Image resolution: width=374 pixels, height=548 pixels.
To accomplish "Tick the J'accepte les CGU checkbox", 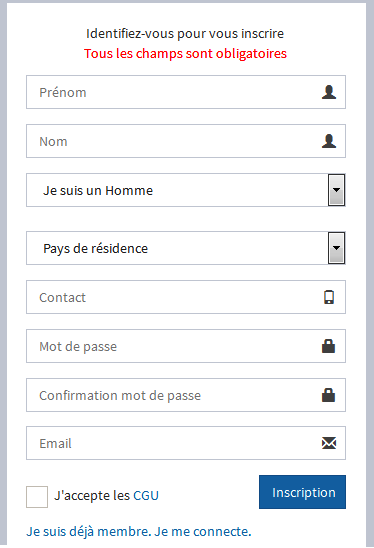I will coord(37,497).
